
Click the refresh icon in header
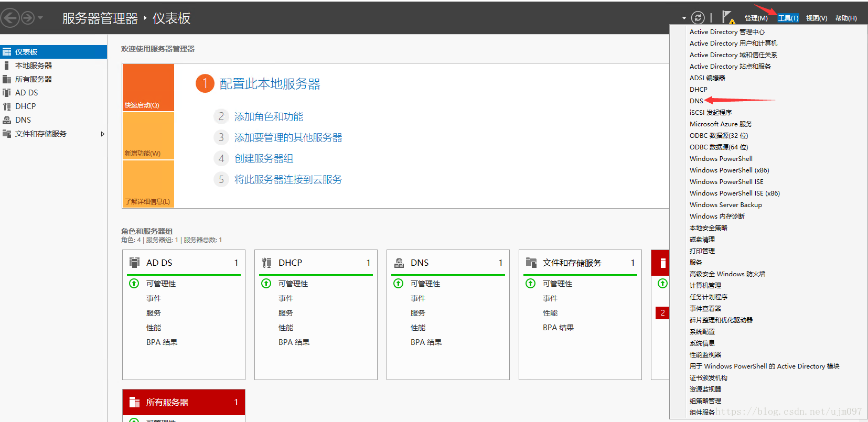(698, 18)
